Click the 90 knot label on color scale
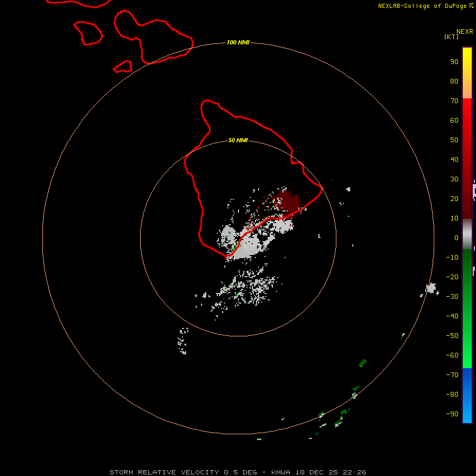This screenshot has width=476, height=476. (x=454, y=62)
